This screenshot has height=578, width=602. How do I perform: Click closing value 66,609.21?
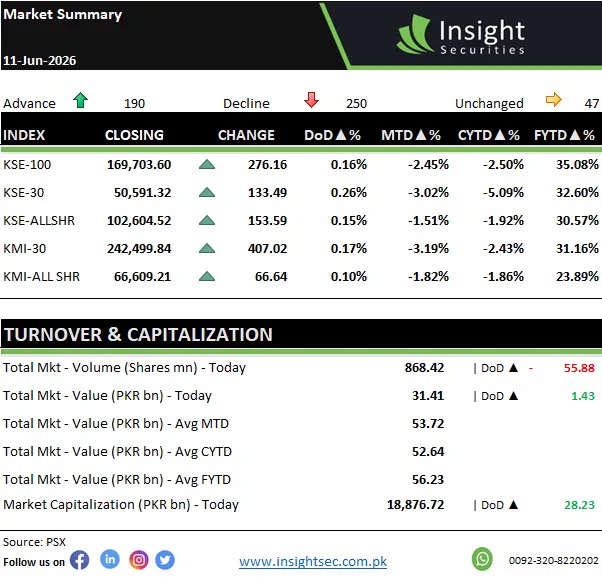pos(142,277)
